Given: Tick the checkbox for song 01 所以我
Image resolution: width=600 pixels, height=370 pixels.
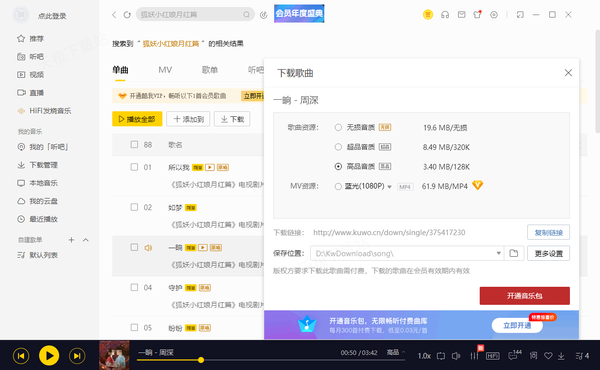Looking at the screenshot, I should click(x=134, y=167).
